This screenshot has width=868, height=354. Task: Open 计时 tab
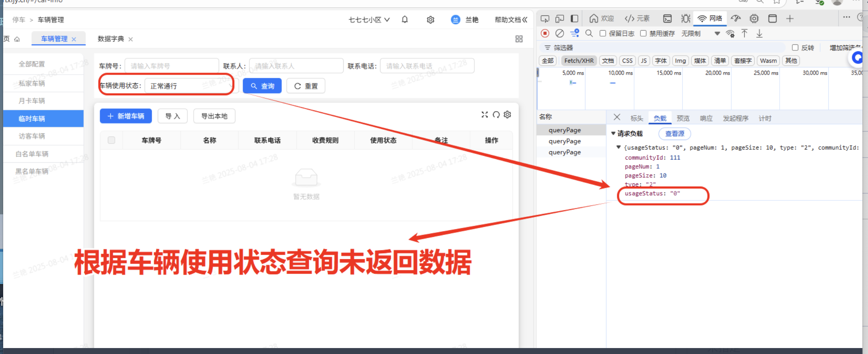(765, 118)
